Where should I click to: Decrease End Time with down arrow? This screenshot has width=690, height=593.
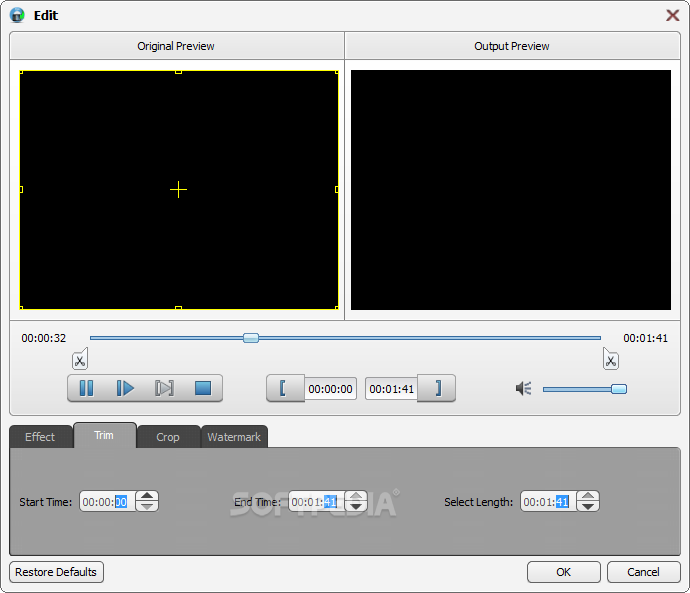pyautogui.click(x=356, y=506)
